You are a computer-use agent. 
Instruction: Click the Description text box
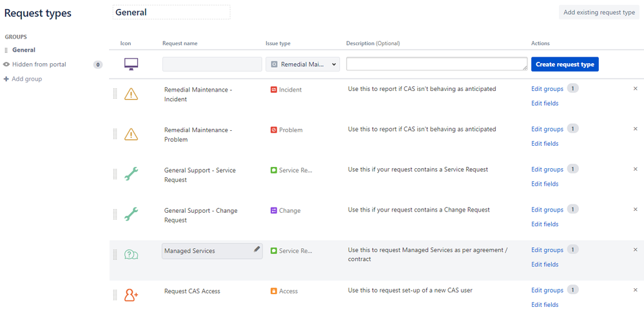coord(436,64)
